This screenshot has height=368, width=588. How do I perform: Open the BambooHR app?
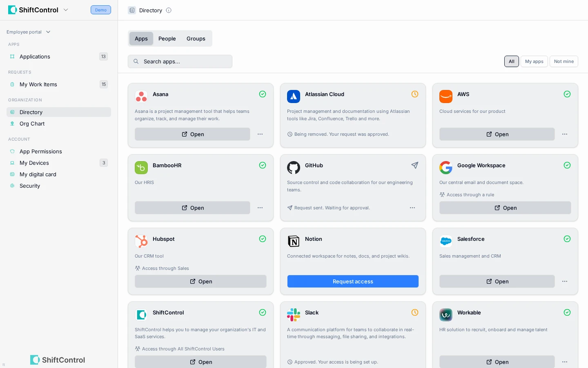[192, 208]
